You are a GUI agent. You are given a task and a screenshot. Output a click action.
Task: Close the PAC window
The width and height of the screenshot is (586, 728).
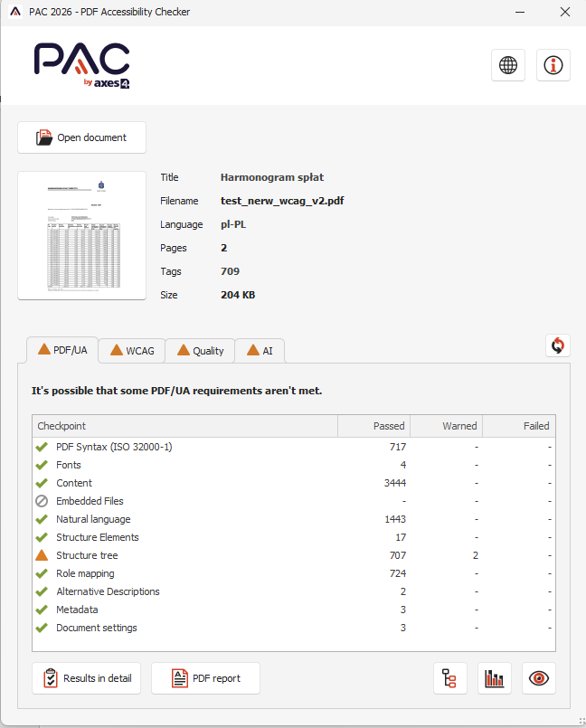(565, 12)
